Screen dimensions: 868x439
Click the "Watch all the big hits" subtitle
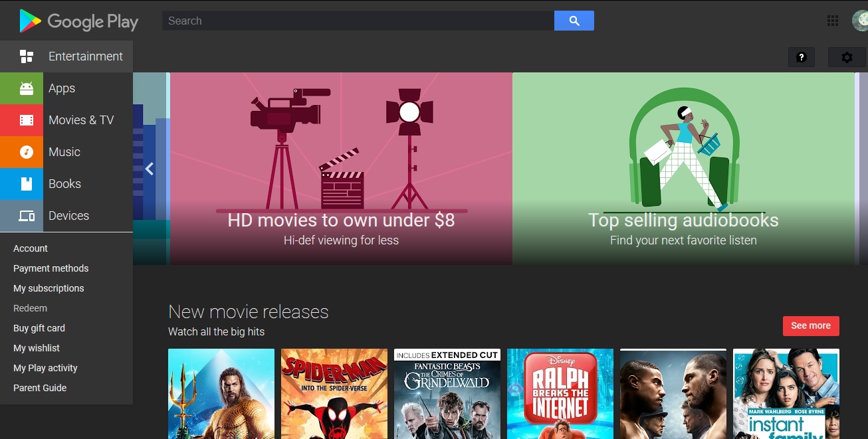(216, 331)
